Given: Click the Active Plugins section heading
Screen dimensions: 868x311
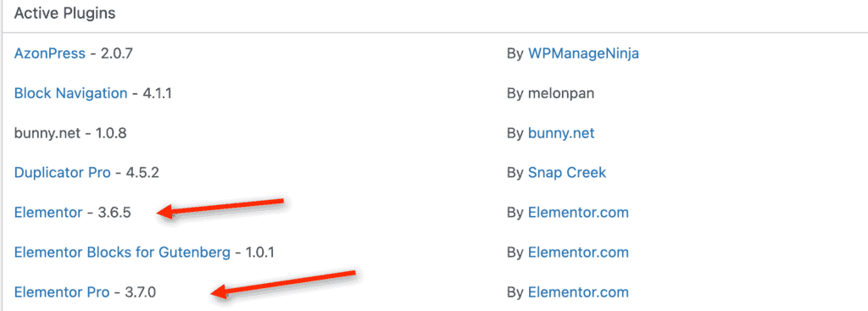Looking at the screenshot, I should click(64, 14).
